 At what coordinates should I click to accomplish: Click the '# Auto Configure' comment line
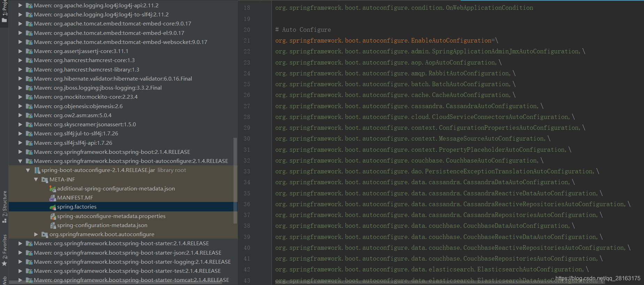(303, 30)
